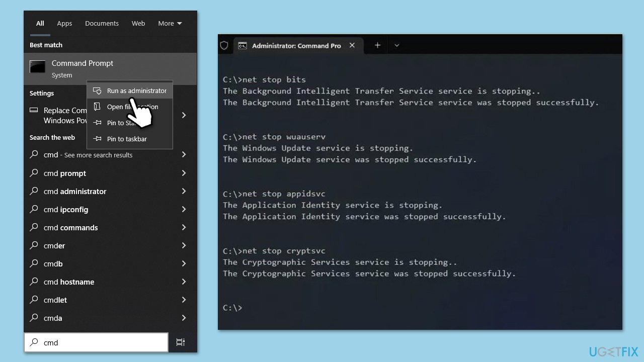
Task: Open the Web search tab
Action: click(138, 23)
